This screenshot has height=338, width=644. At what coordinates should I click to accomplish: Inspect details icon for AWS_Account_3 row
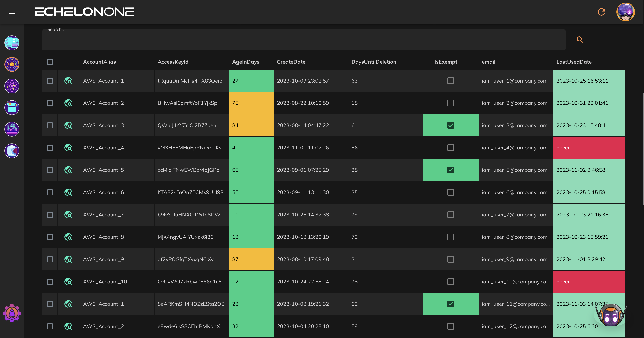68,125
